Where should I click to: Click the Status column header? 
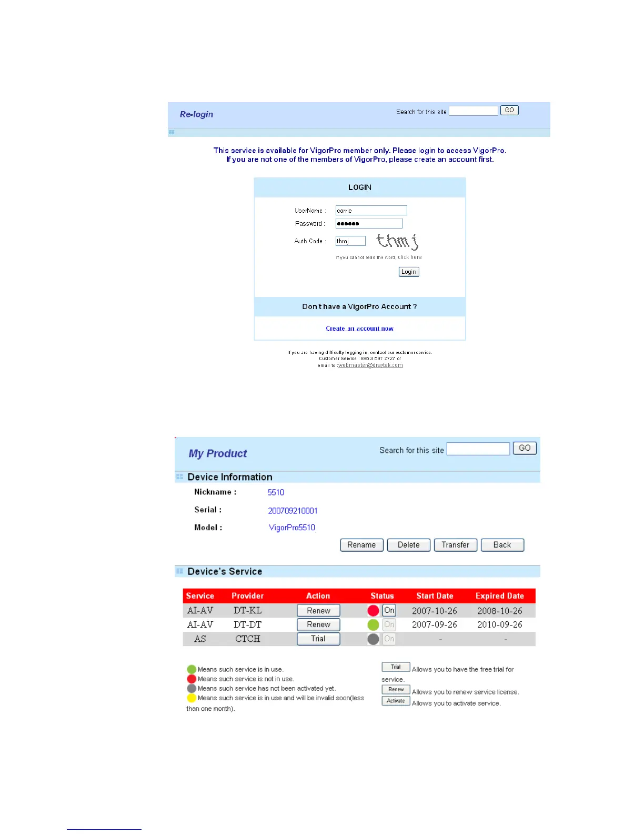click(382, 596)
